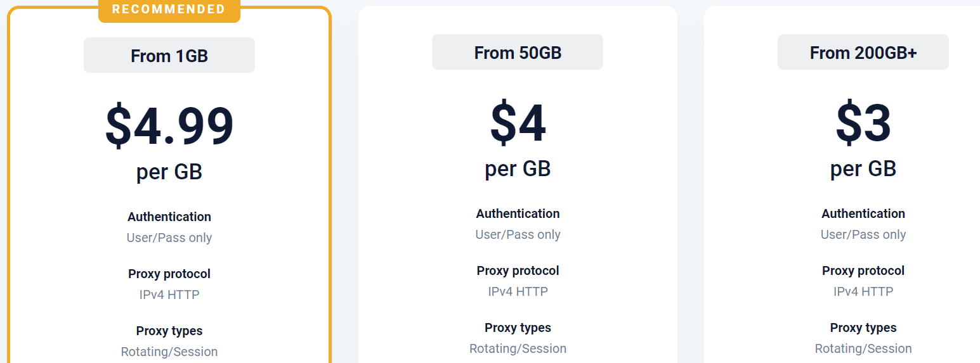Click the RECOMMENDED badge
Screen dimensions: 980x363
169,10
